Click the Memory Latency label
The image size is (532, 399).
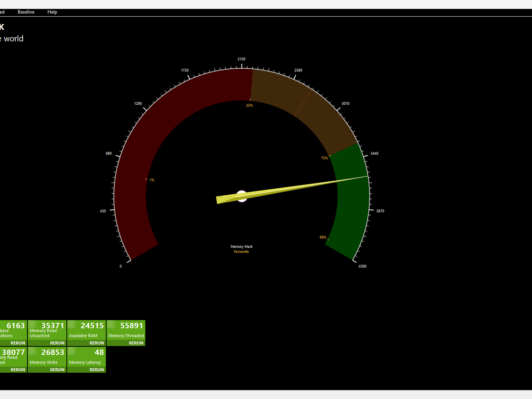(x=85, y=362)
